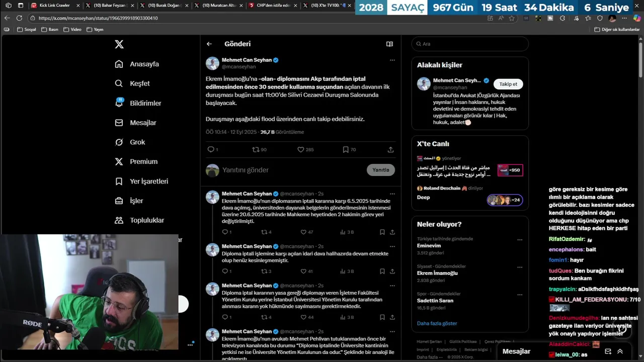Like the Diploma iptali işlemine reply
Screen dimensions: 644x362
307,271
